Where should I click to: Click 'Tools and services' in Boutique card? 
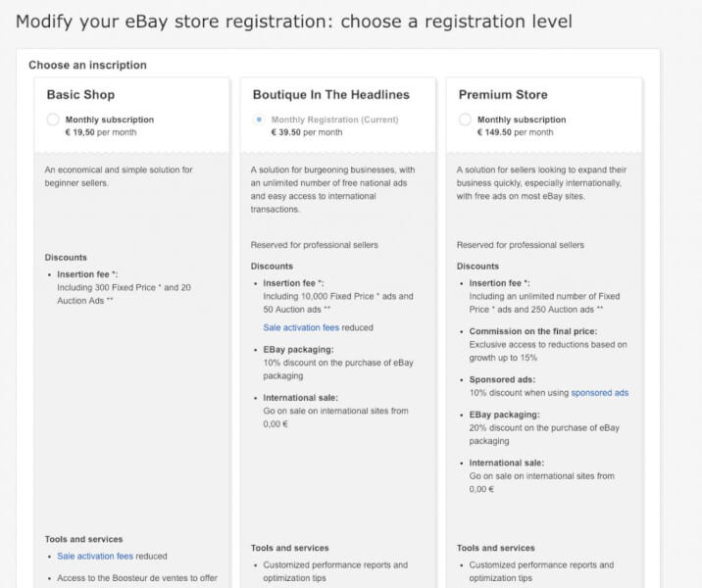click(289, 548)
